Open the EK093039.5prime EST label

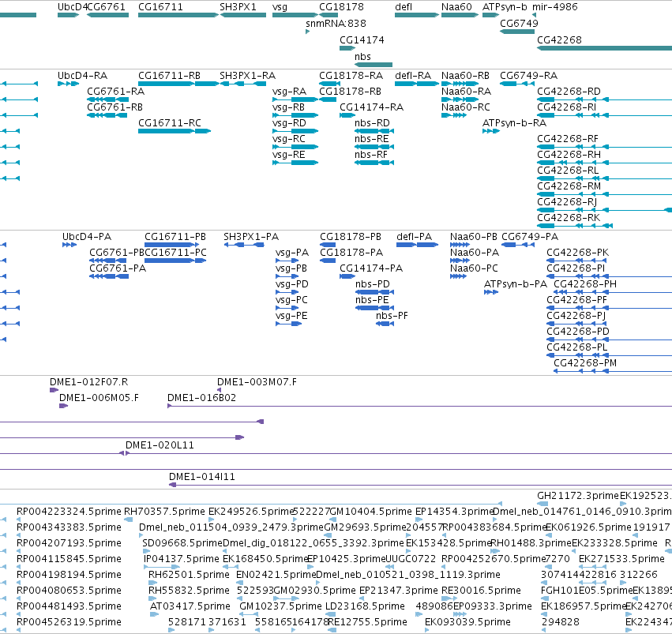pyautogui.click(x=467, y=622)
